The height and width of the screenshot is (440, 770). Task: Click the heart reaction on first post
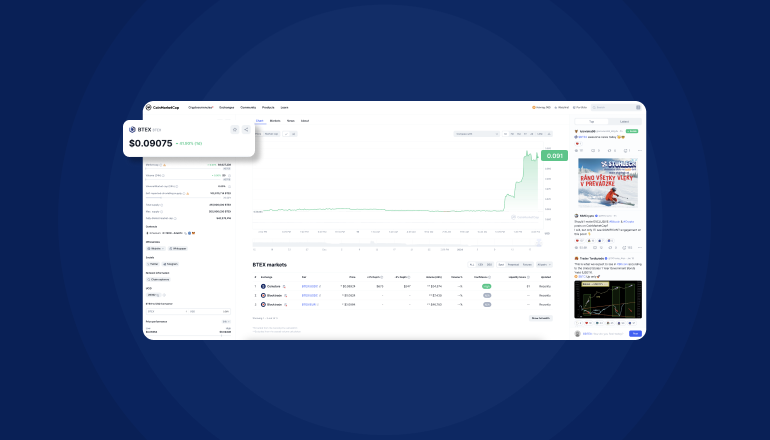coord(578,144)
